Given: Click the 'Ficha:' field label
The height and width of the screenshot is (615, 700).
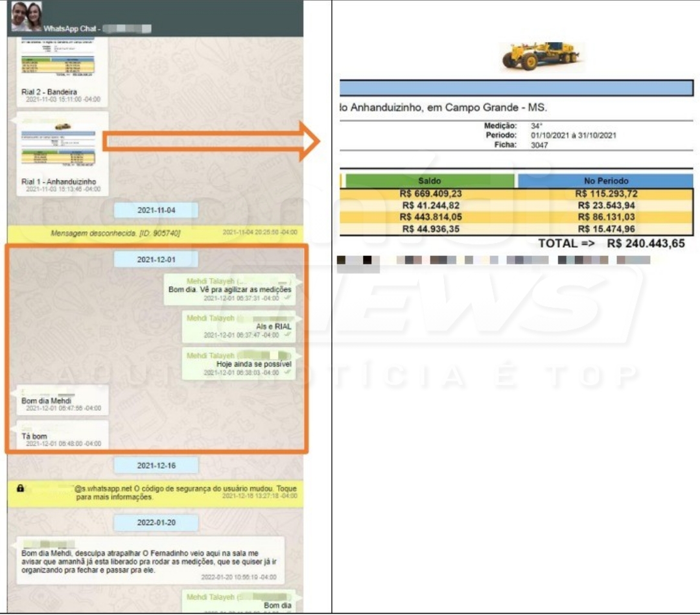Looking at the screenshot, I should click(x=506, y=145).
